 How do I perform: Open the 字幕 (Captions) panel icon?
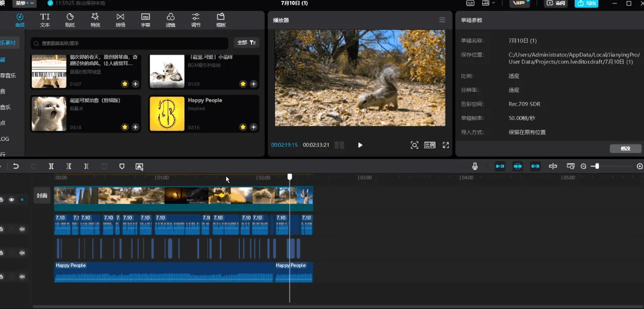[x=145, y=20]
